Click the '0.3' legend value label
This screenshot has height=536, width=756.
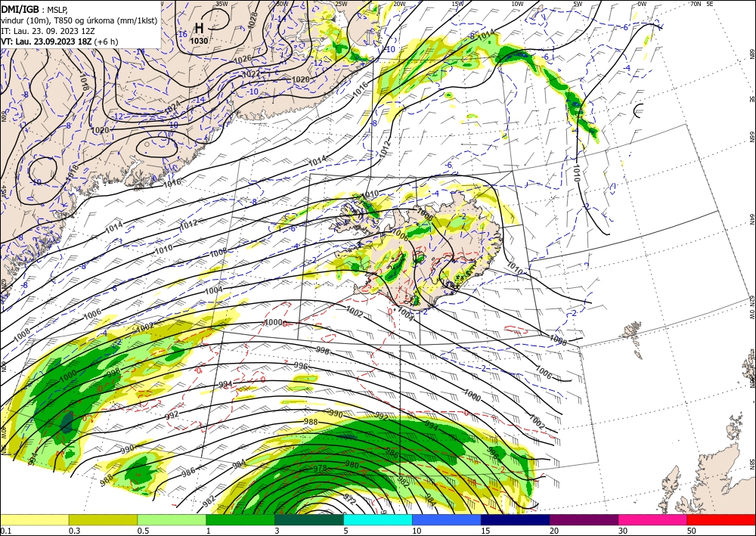point(75,531)
